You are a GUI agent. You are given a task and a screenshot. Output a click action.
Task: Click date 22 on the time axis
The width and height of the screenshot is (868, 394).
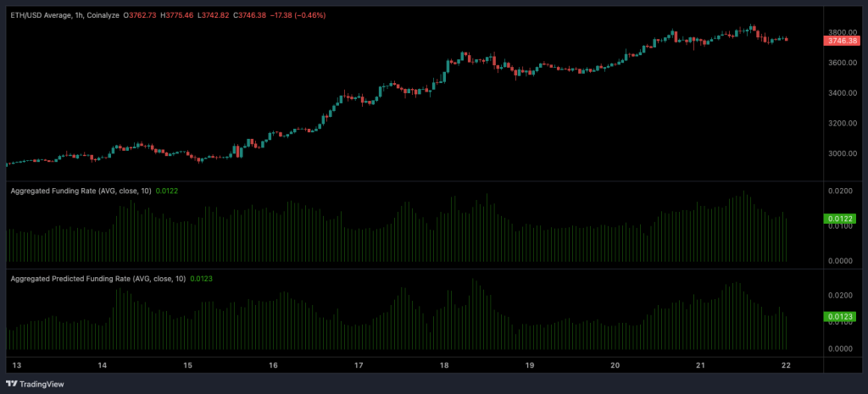tap(787, 365)
